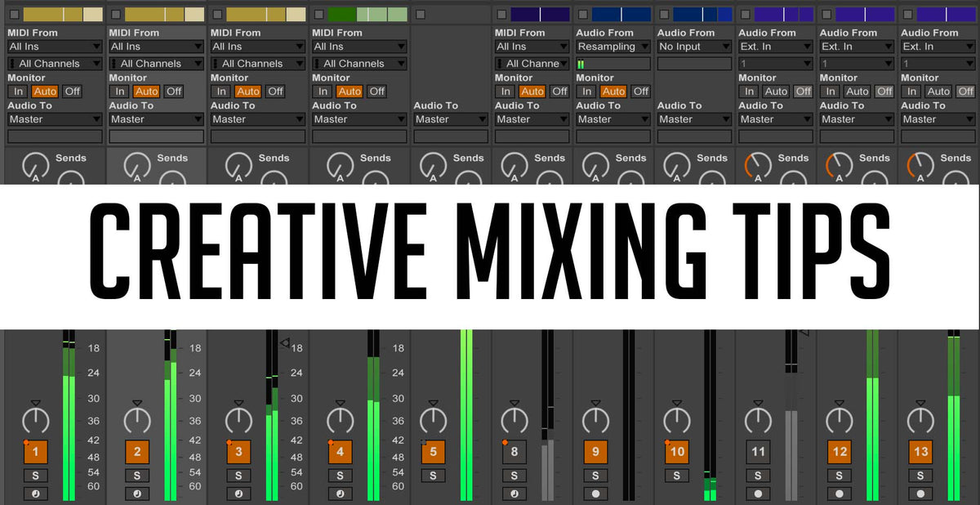The image size is (980, 505).
Task: Click orange Send A knob in track 13's column
Action: 921,167
